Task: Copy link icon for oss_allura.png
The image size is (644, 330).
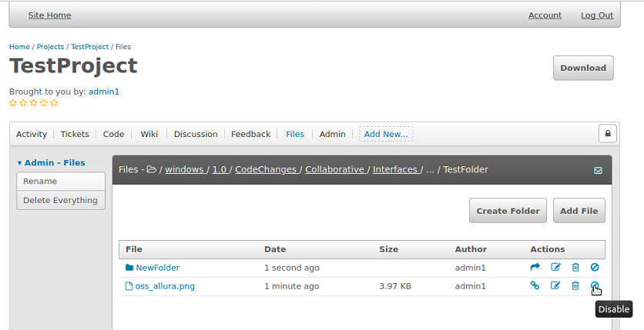Action: click(x=535, y=286)
